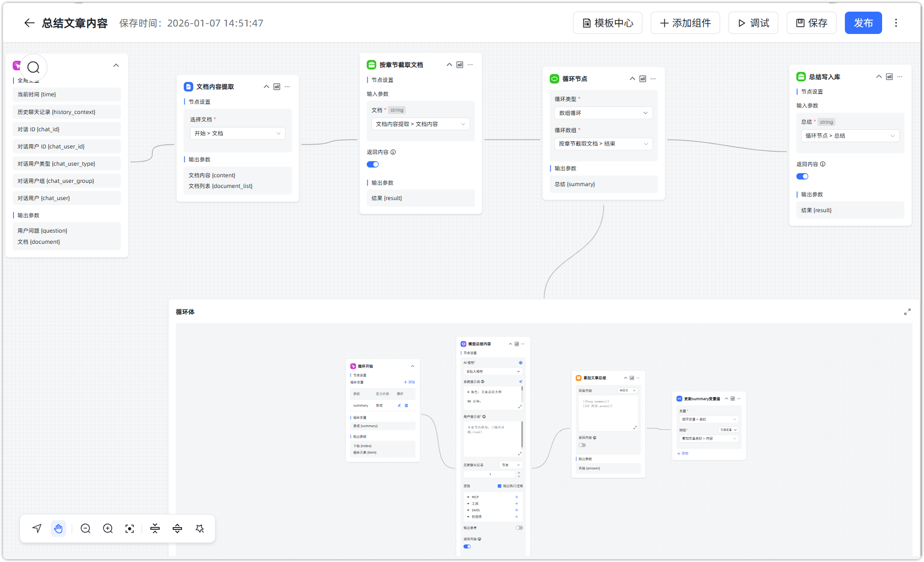This screenshot has width=924, height=562.
Task: Go back with the arrow button
Action: click(x=29, y=23)
